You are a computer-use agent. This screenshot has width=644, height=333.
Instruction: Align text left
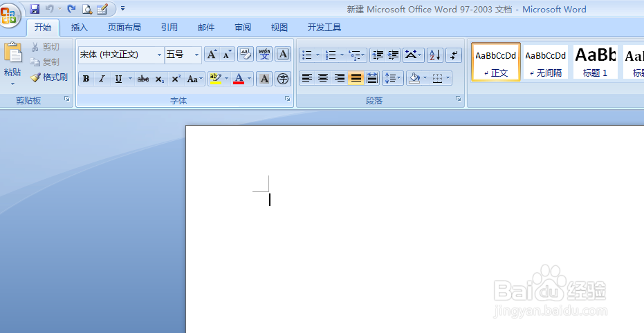tap(307, 78)
